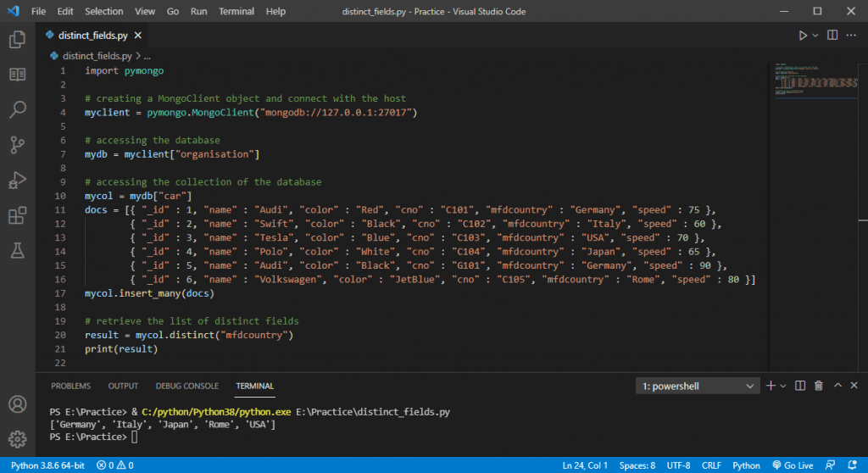Open the Explorer view in activity bar

click(17, 39)
